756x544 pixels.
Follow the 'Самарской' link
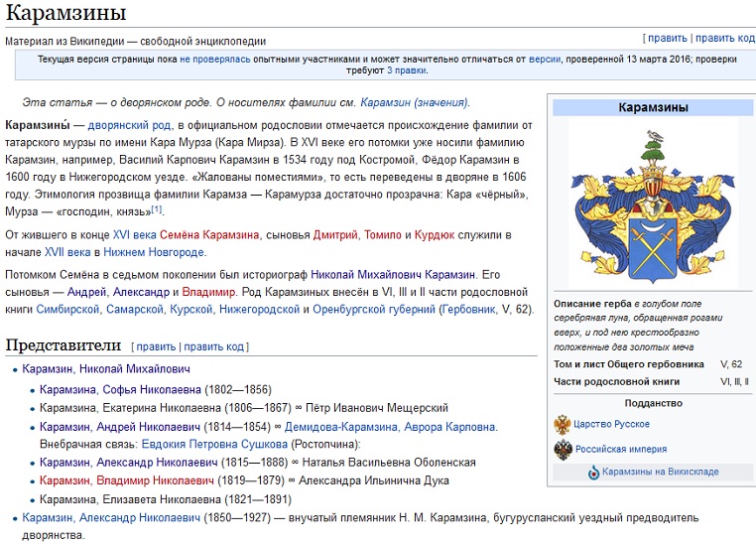pos(135,310)
